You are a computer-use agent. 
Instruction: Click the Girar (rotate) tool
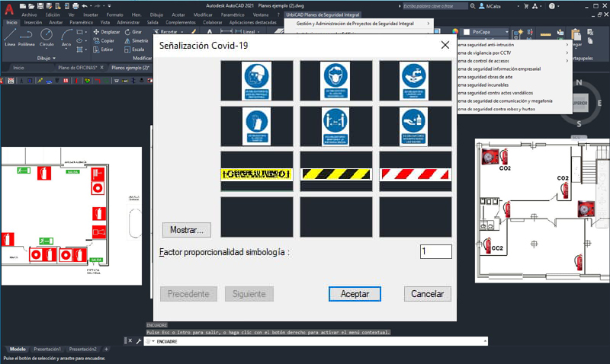pyautogui.click(x=133, y=32)
